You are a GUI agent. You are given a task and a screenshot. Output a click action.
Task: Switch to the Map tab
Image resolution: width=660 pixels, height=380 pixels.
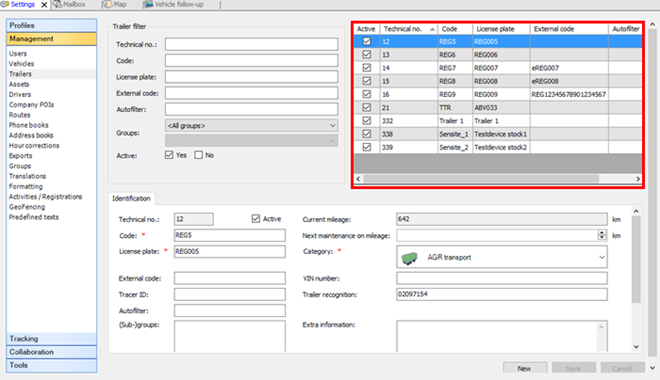[115, 4]
